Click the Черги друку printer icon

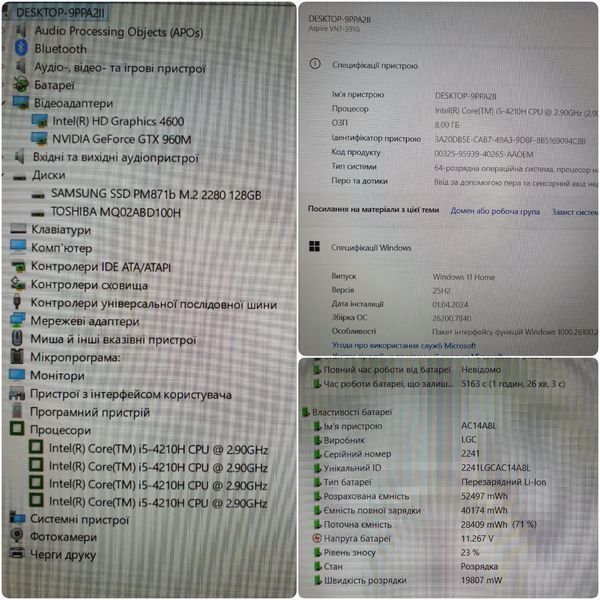17,553
